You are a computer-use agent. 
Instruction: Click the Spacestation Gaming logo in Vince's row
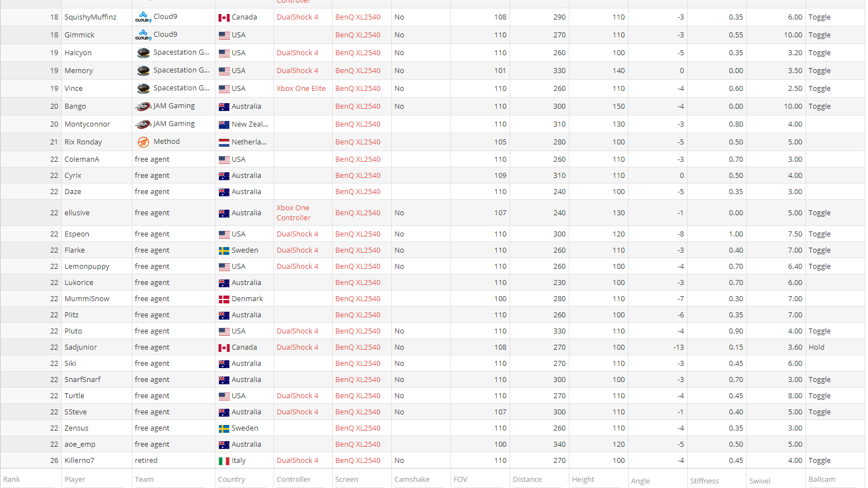click(143, 89)
